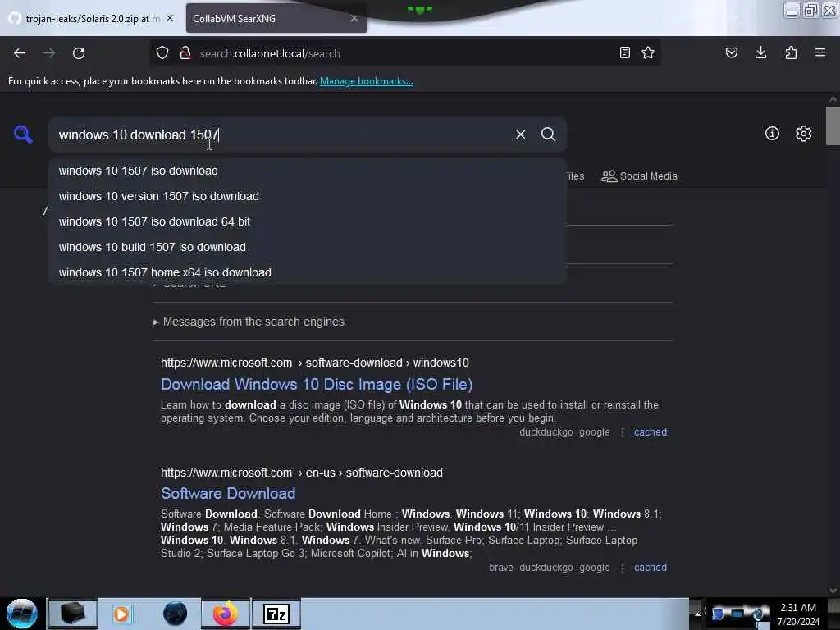Screen dimensions: 840x630
Task: Choose suggestion 'windows 10 build 1507 iso download'
Action: [x=308, y=247]
